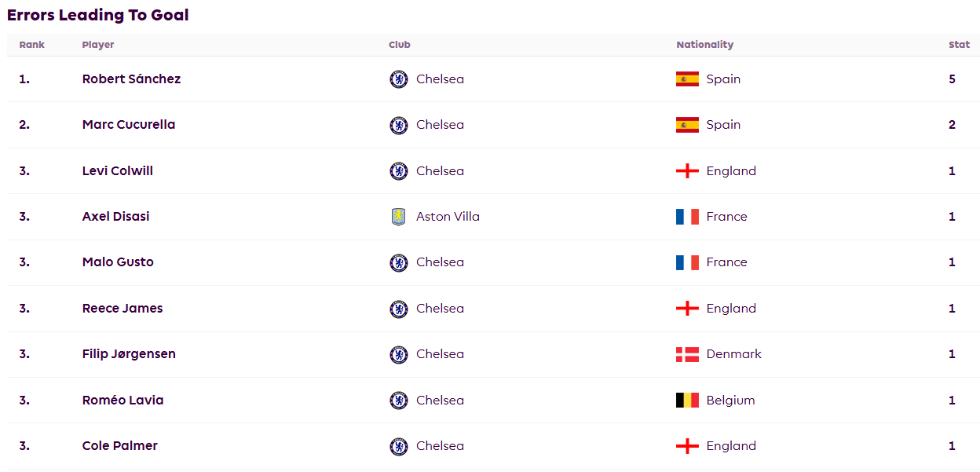Click the Aston Villa club crest
Screen dimensions: 980x472
tap(399, 217)
